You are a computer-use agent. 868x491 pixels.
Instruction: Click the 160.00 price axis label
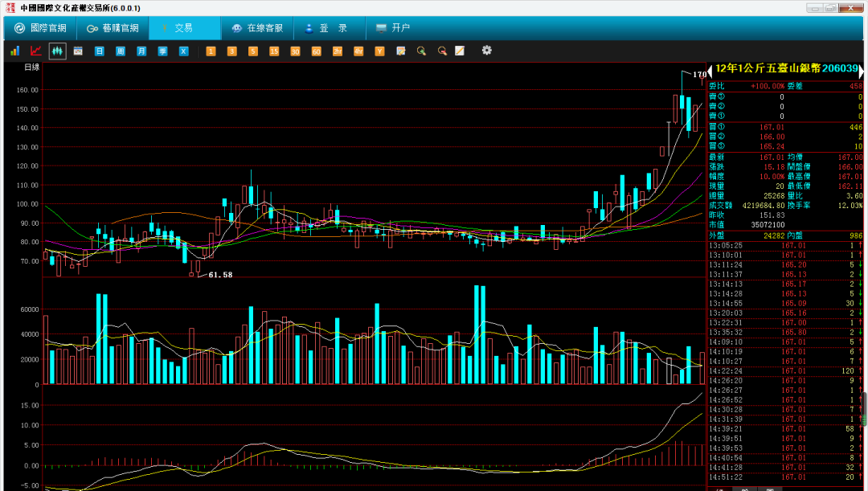[27, 90]
